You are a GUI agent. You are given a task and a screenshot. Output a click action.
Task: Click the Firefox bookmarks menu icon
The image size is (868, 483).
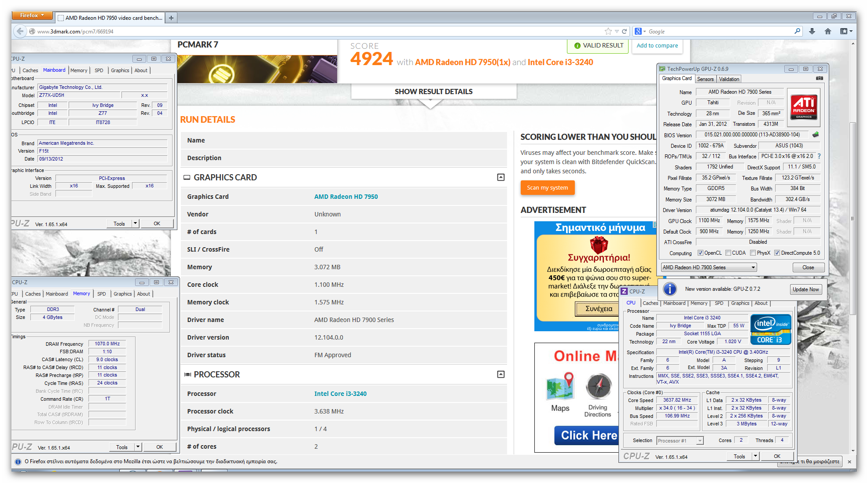click(846, 31)
